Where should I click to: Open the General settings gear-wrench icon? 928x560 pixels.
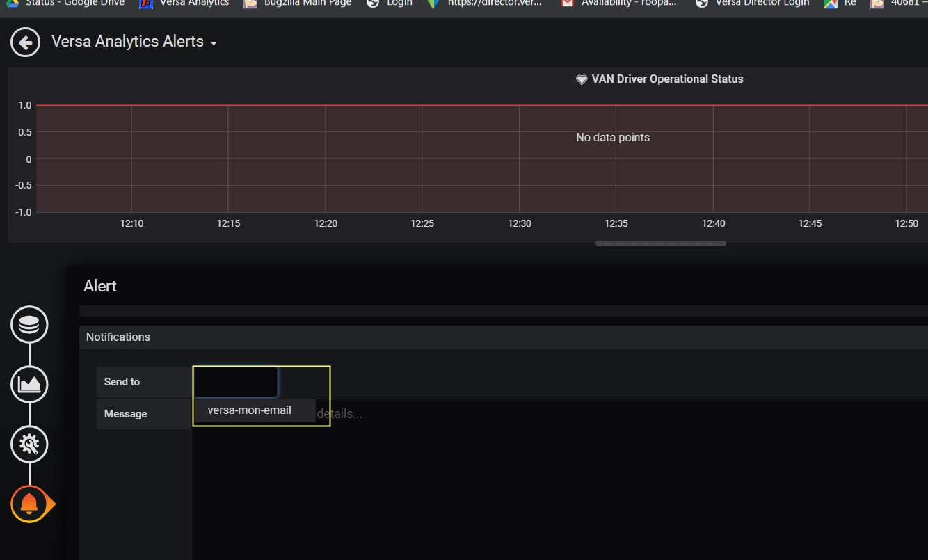coord(29,444)
